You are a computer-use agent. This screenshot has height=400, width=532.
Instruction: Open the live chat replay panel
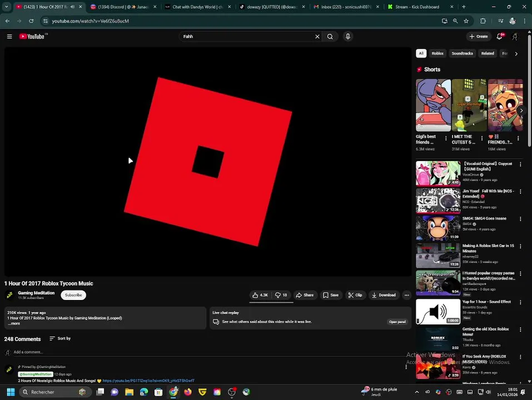click(397, 322)
